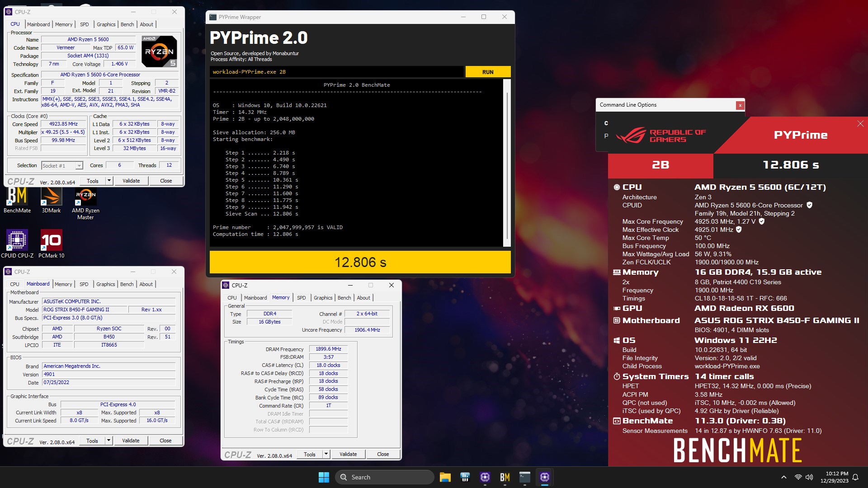Image resolution: width=868 pixels, height=488 pixels.
Task: Click verified shield beside CPUID processor name
Action: coord(809,205)
